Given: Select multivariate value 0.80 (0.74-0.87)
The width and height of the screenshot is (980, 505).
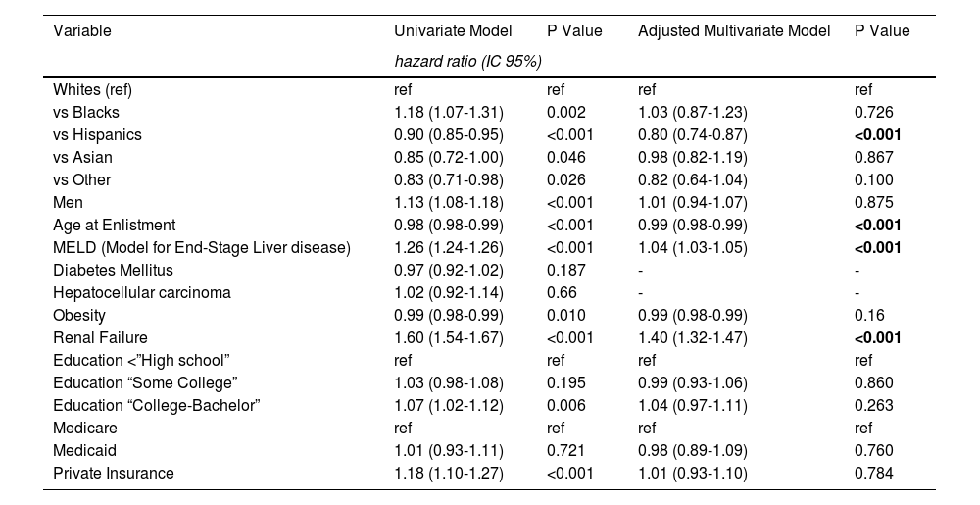Looking at the screenshot, I should [692, 135].
